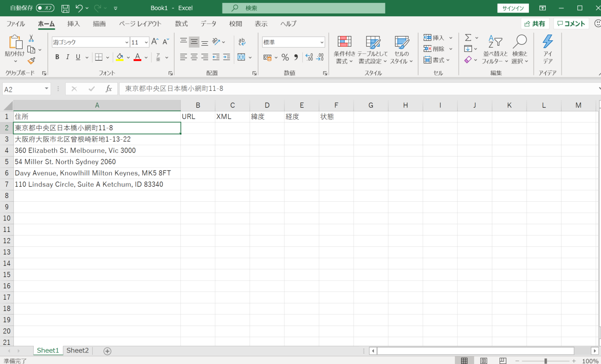
Task: Align text left
Action: [184, 57]
